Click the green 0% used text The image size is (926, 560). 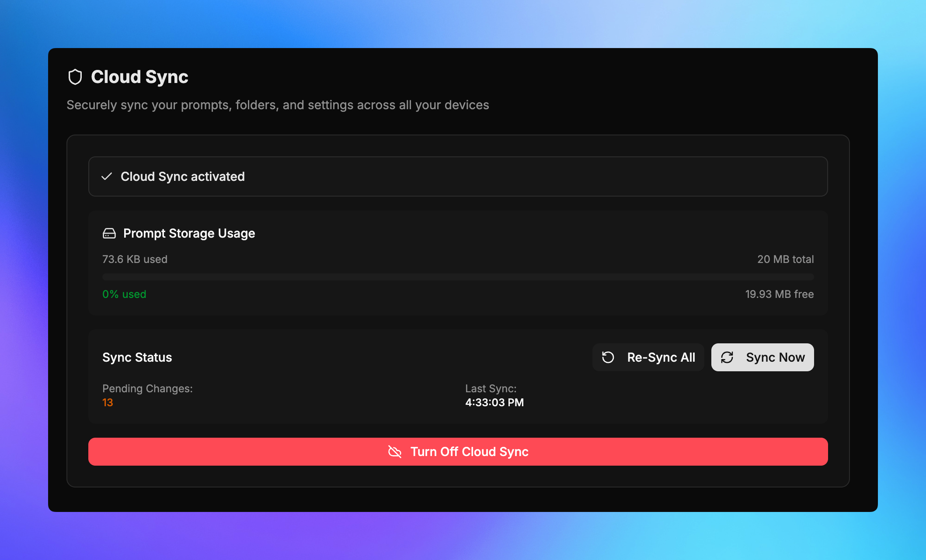124,294
